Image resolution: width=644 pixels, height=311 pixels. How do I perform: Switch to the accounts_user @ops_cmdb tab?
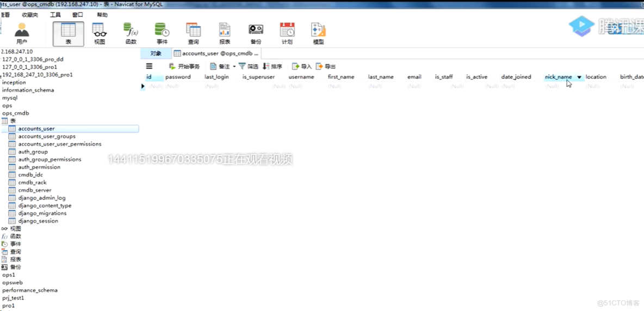[215, 53]
